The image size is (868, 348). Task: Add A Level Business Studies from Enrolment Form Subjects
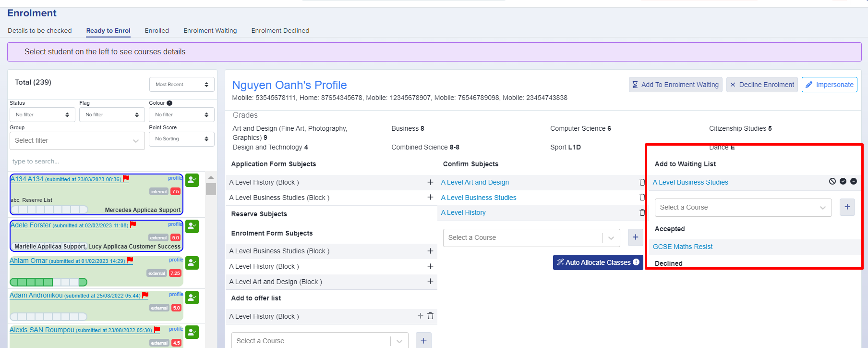coord(430,251)
